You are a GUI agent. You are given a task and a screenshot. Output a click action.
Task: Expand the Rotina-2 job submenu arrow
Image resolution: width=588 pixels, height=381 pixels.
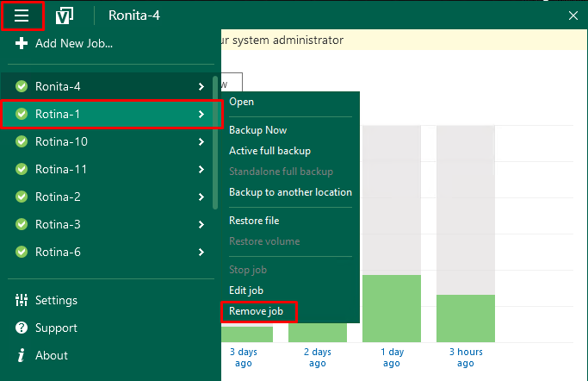pyautogui.click(x=201, y=197)
